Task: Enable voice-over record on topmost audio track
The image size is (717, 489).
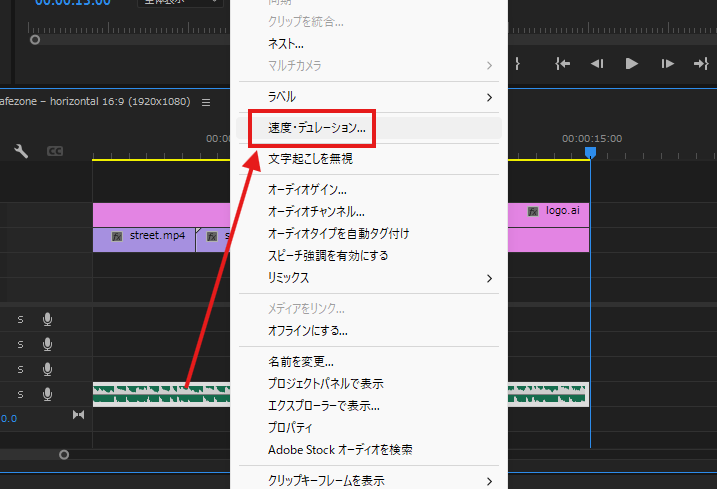Action: (x=47, y=320)
